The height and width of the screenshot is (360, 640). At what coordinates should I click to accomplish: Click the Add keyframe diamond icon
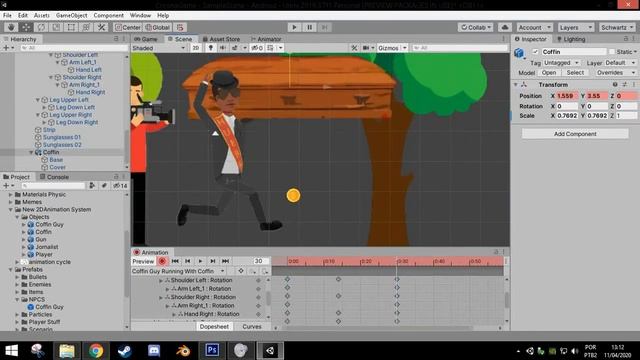point(241,271)
